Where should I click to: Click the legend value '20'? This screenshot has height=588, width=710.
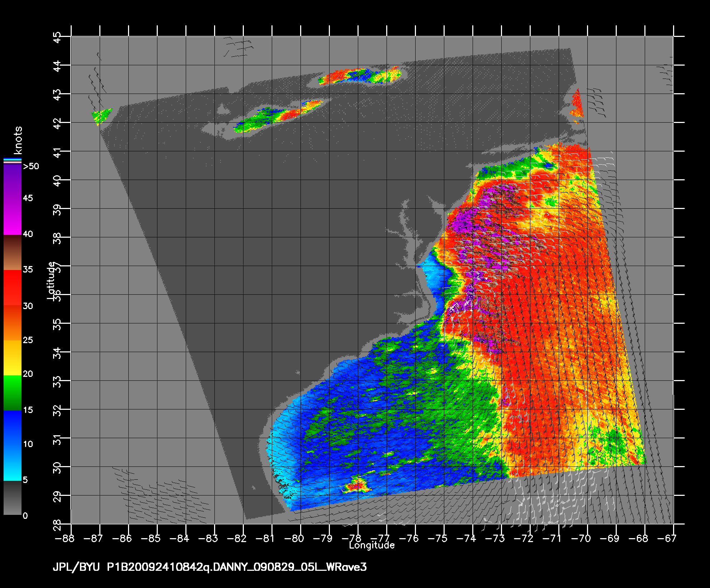coord(28,374)
